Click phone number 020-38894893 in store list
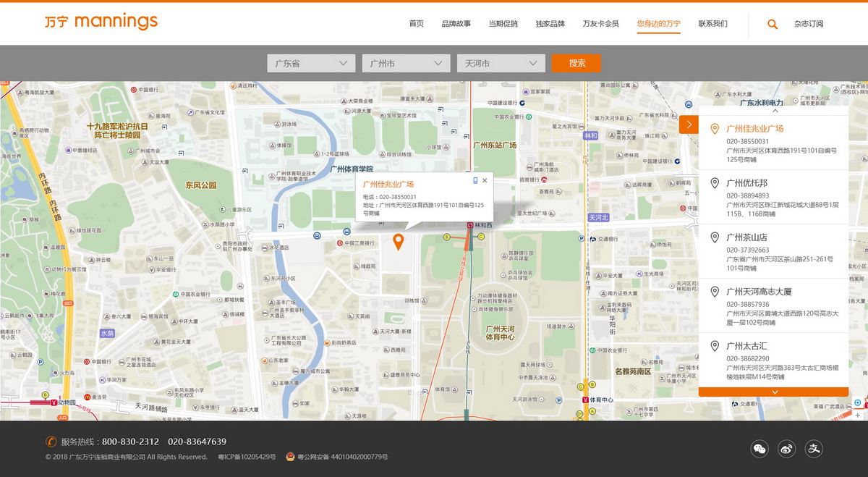This screenshot has height=477, width=868. pos(748,196)
